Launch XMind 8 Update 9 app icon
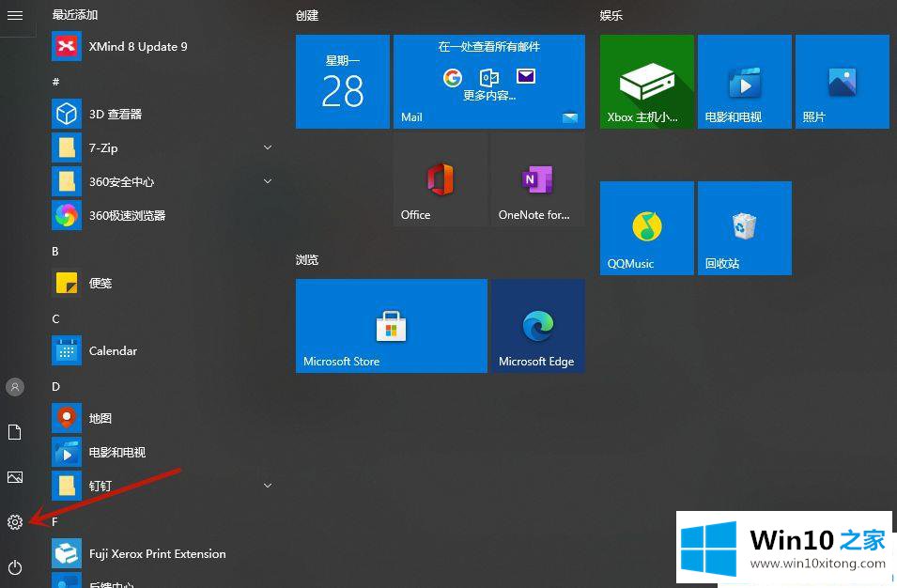 (x=67, y=46)
